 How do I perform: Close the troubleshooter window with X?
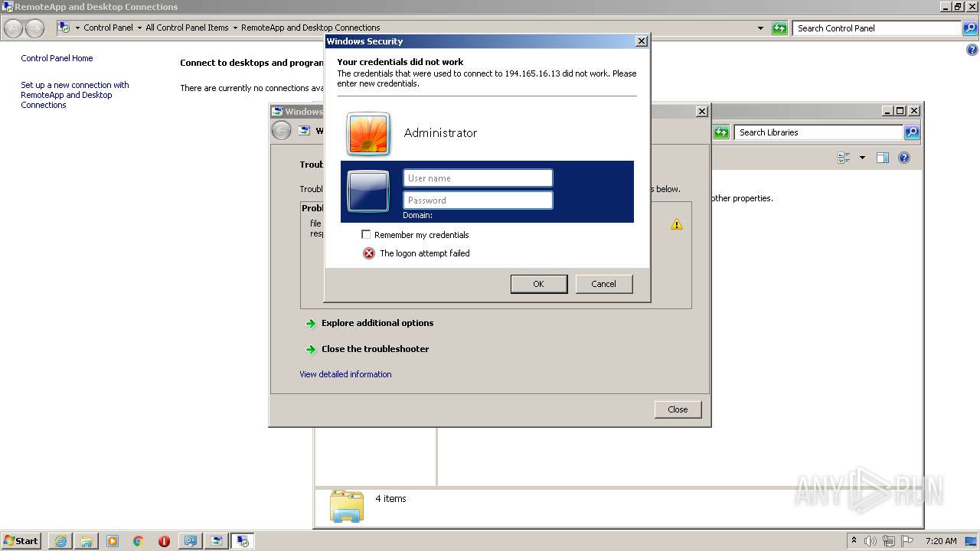[x=701, y=112]
